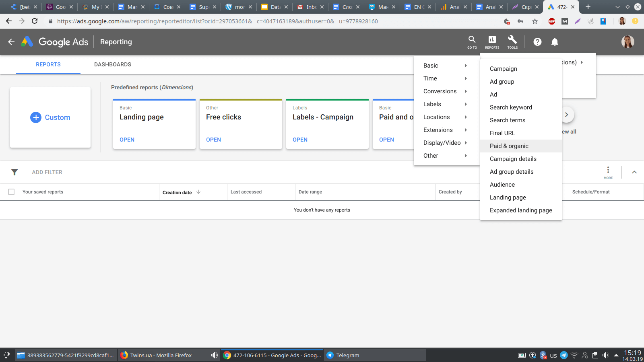Open the notifications bell
This screenshot has height=362, width=644.
coord(555,42)
